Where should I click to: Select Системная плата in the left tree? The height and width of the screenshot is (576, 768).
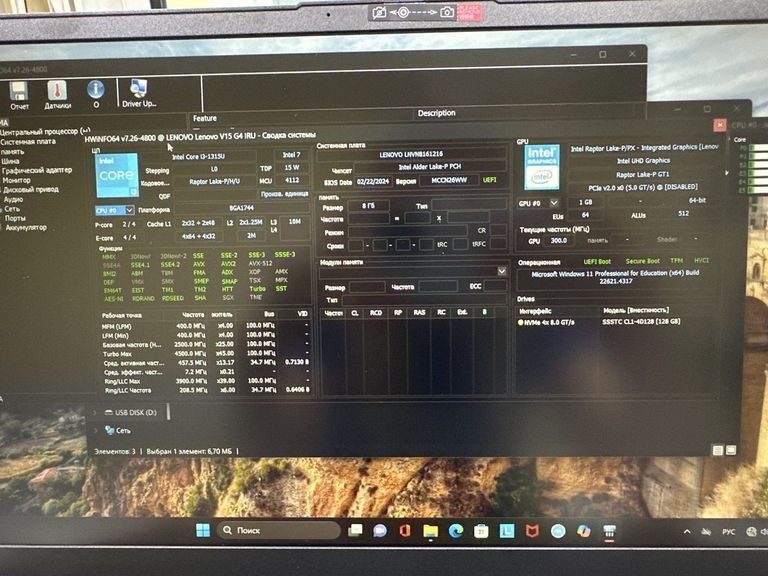(x=29, y=141)
